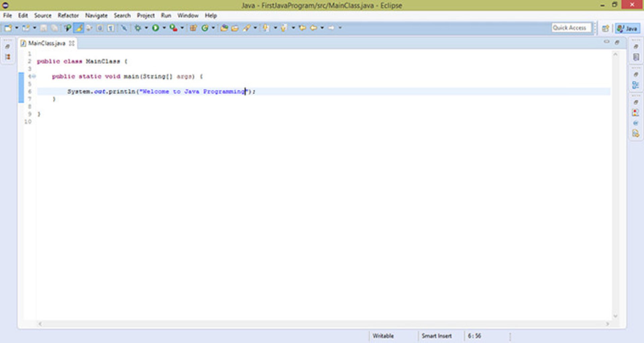Start debugging with the Debug bug icon

tap(138, 28)
